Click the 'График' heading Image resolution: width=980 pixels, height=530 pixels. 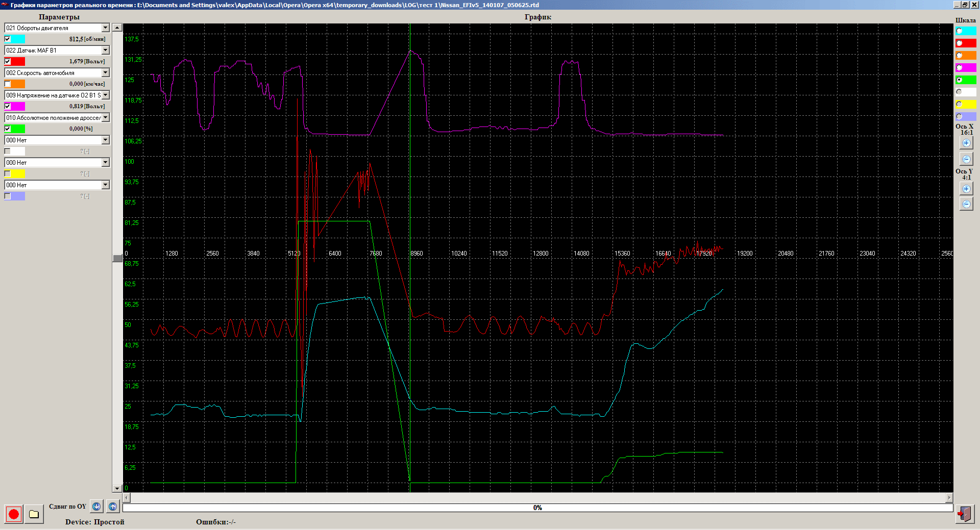point(538,17)
